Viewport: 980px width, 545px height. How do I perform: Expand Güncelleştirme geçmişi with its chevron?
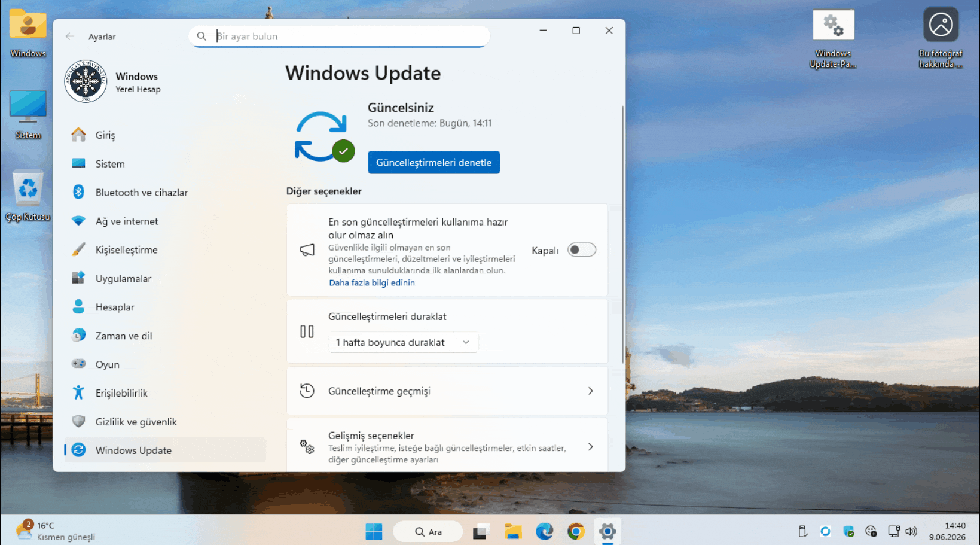590,391
